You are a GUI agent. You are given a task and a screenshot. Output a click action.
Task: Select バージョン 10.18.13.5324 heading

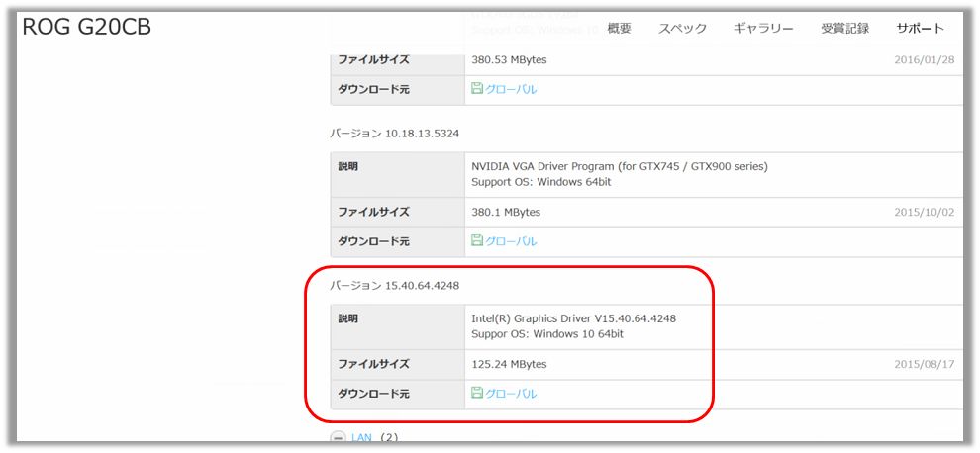(394, 134)
